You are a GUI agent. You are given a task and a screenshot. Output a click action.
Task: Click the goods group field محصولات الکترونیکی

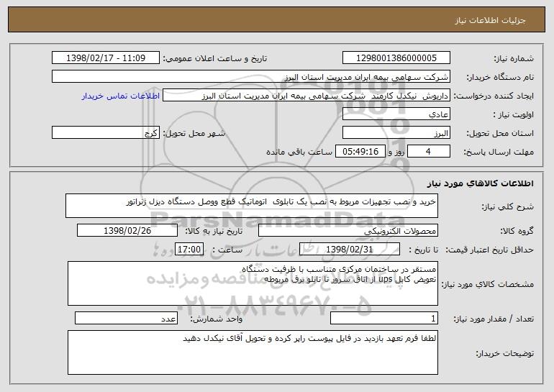(x=348, y=231)
